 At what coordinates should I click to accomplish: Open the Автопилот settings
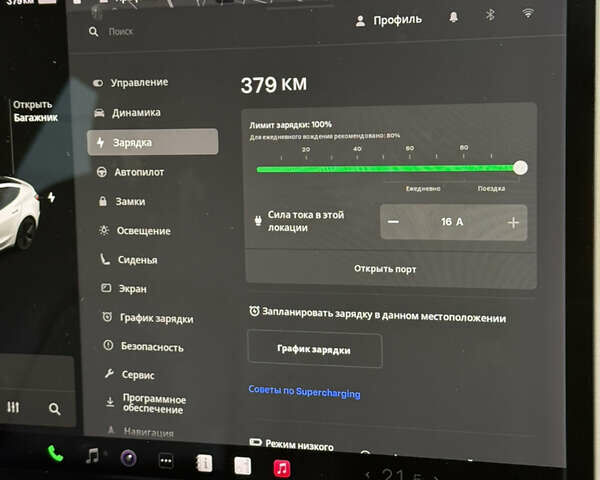coord(130,172)
